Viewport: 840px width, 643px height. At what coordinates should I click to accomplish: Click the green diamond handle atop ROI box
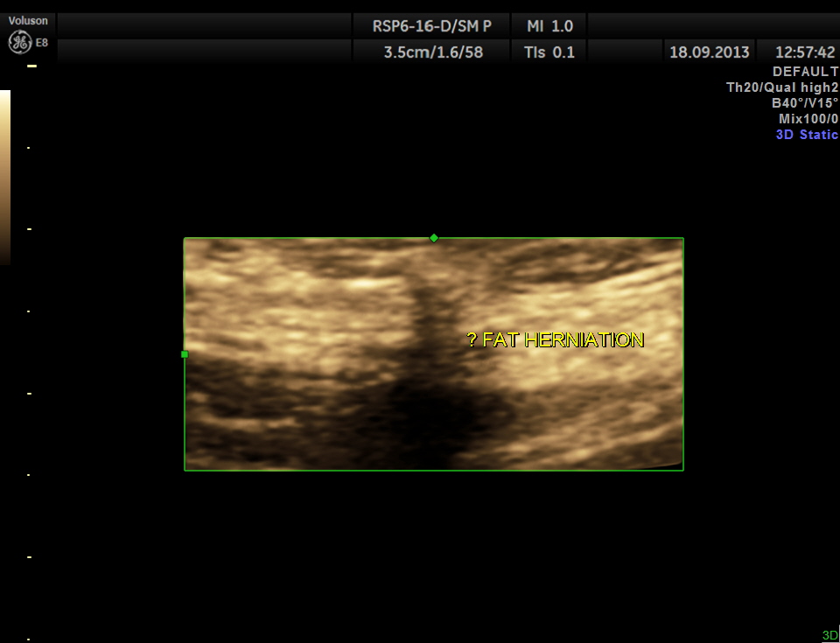point(433,238)
